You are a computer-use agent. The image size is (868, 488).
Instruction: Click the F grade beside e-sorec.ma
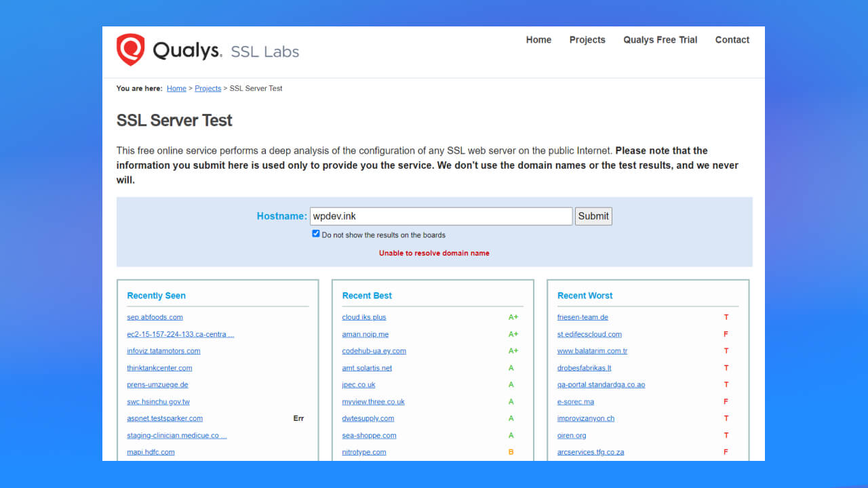click(726, 402)
